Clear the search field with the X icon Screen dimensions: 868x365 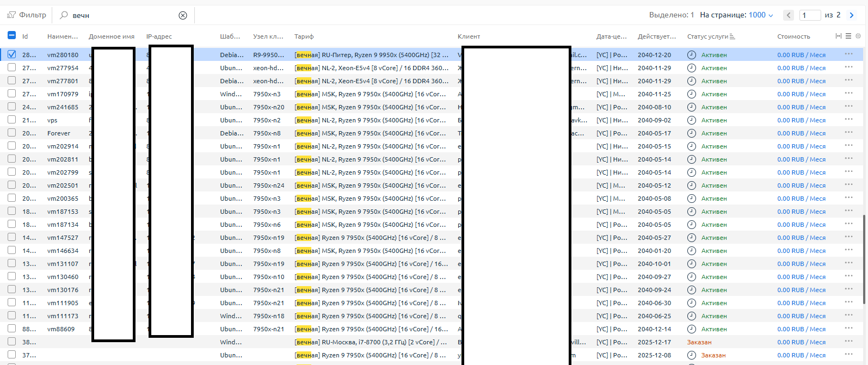(183, 15)
